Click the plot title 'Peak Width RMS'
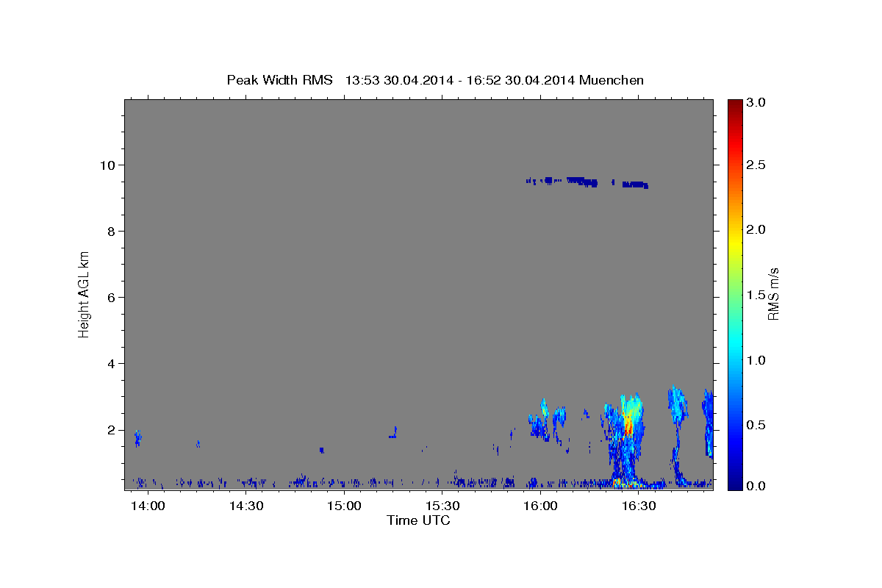 279,80
